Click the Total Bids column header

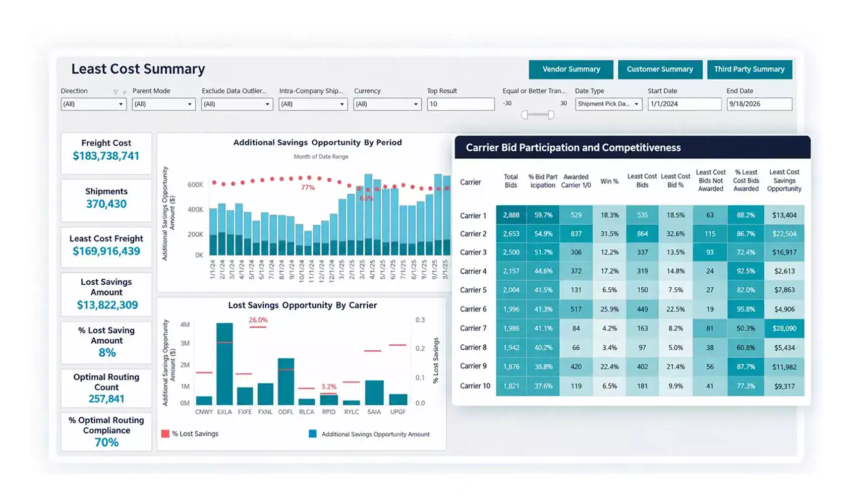click(511, 181)
